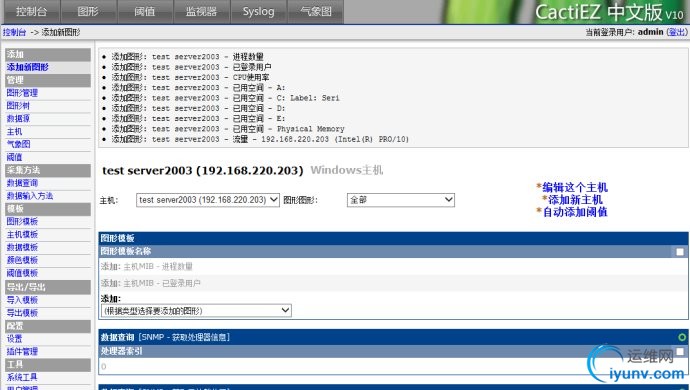Click the 自动添加阈值 link
The width and height of the screenshot is (690, 390).
575,212
